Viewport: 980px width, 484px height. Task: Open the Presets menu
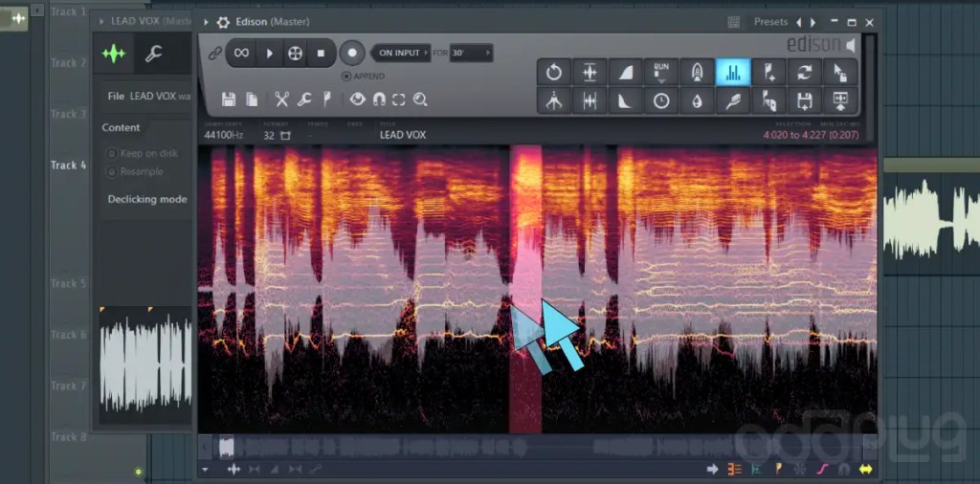pyautogui.click(x=770, y=22)
